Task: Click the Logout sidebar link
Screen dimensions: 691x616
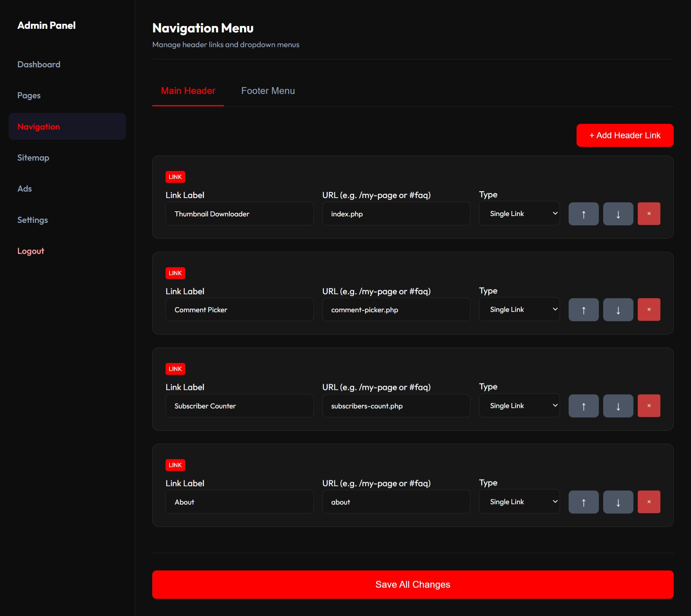Action: (x=31, y=251)
